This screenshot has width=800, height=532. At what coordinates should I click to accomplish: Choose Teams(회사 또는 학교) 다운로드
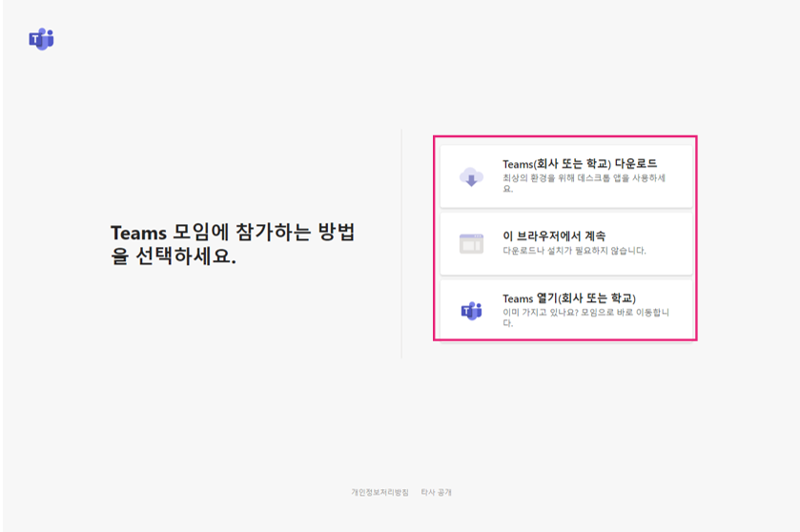tap(566, 176)
